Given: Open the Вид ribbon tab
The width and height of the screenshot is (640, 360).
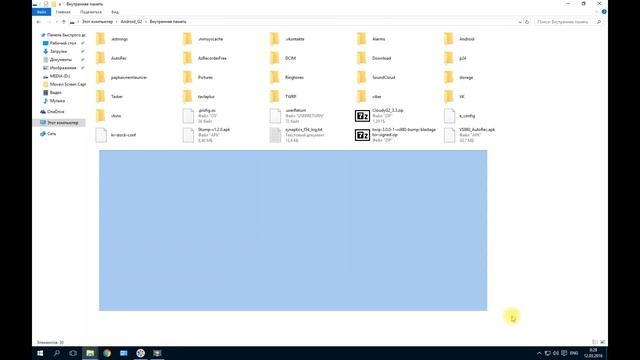Looking at the screenshot, I should (x=115, y=12).
